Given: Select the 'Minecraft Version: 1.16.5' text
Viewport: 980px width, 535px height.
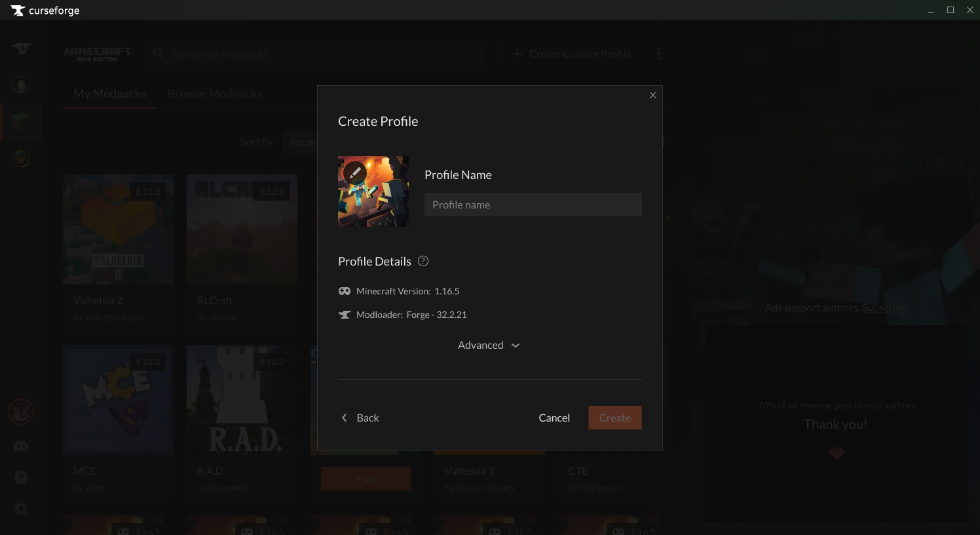Looking at the screenshot, I should coord(407,291).
